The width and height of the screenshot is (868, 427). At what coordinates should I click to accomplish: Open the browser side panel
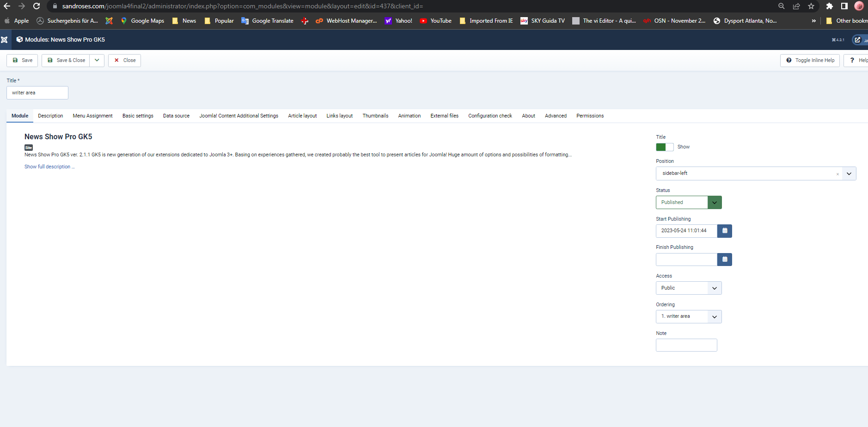(844, 6)
